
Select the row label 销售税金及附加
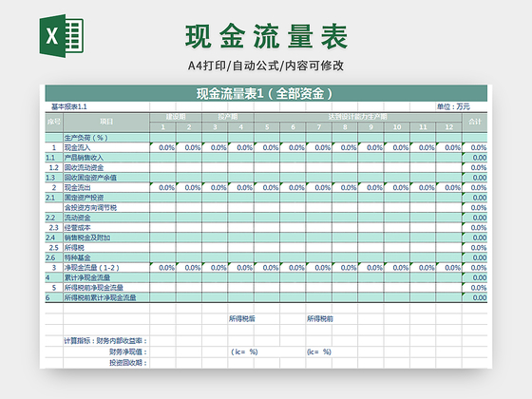pos(87,237)
